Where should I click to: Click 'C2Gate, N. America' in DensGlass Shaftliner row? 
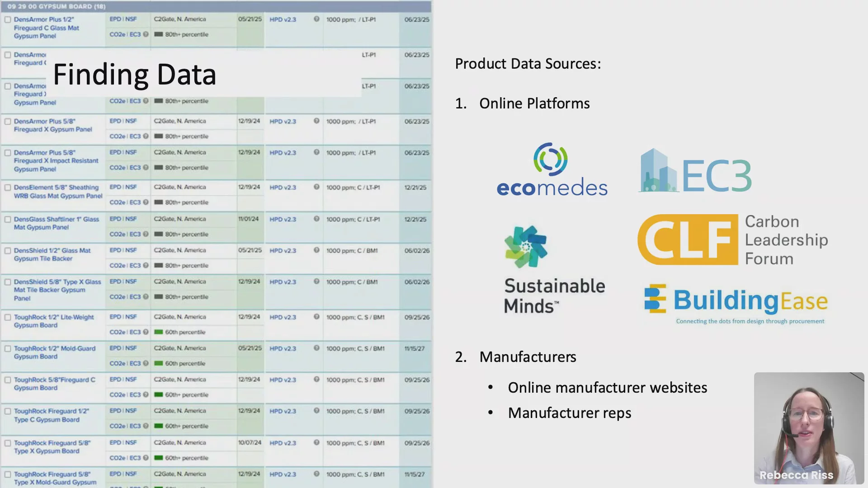(x=180, y=219)
